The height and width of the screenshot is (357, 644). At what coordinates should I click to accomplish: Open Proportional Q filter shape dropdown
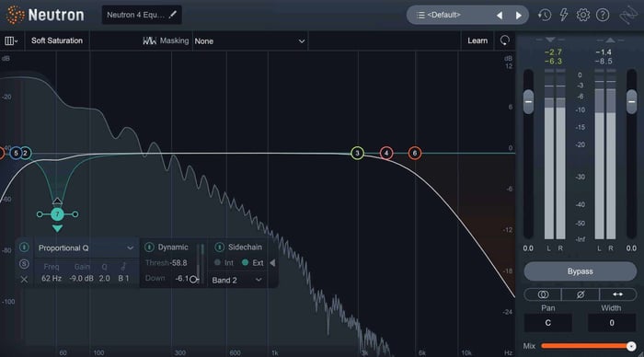click(x=86, y=248)
